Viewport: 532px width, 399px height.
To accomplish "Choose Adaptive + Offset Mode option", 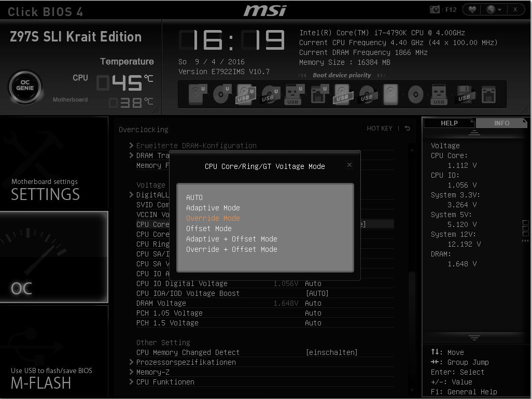I will pos(231,239).
